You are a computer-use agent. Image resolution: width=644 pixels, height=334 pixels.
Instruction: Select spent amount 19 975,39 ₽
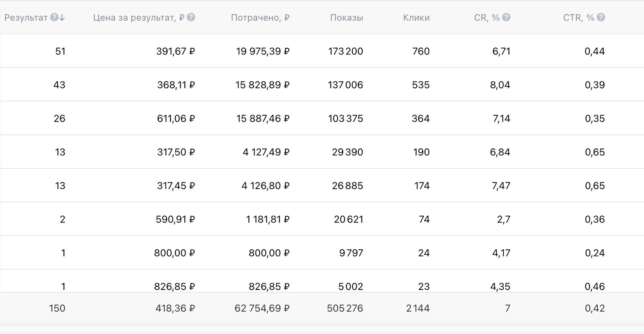[263, 51]
